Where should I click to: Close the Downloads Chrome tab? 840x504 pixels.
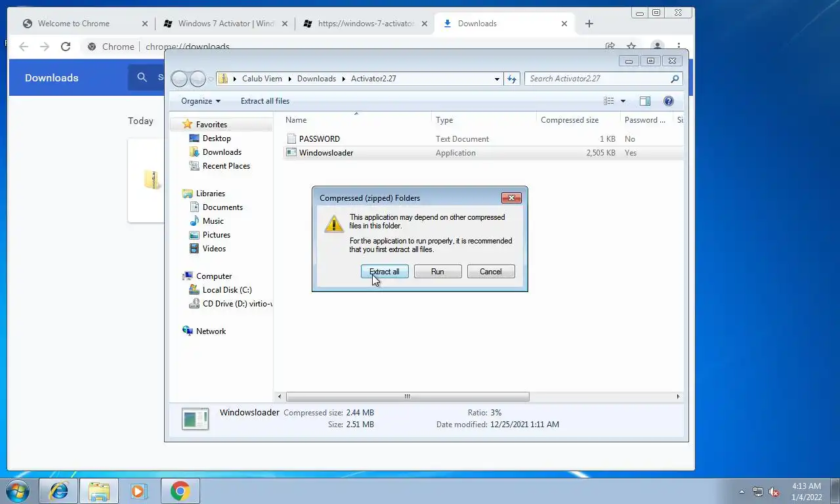tap(564, 24)
